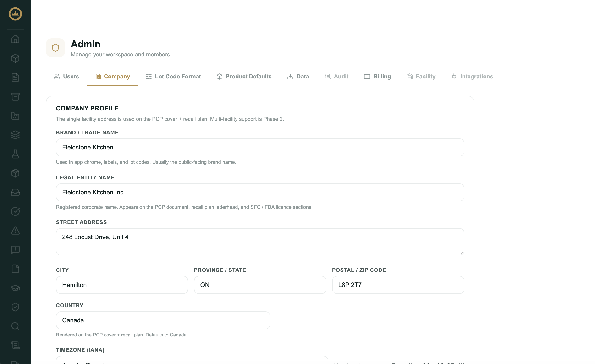Open the inbox tray icon in sidebar
Viewport: 595px width, 364px height.
pos(15,192)
